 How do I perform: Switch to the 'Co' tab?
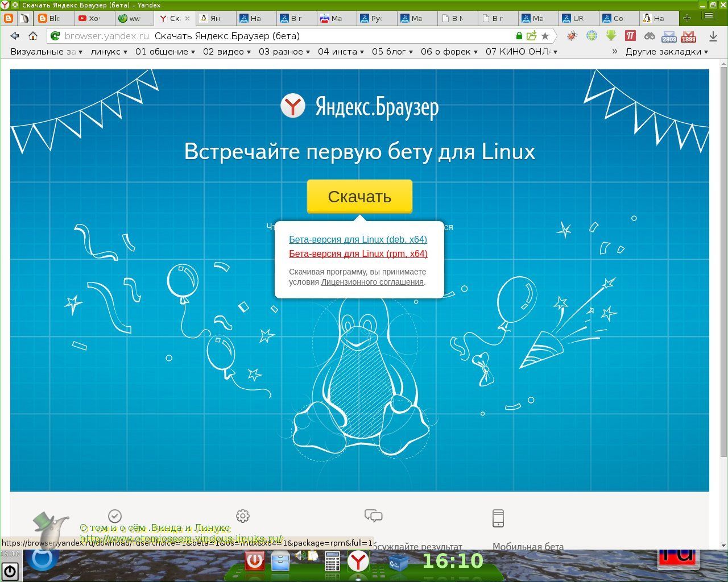[618, 18]
